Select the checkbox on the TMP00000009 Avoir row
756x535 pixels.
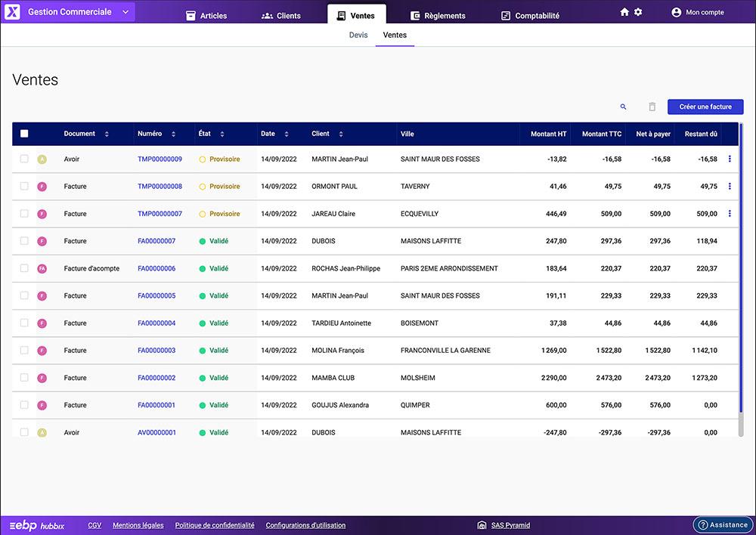coord(23,159)
